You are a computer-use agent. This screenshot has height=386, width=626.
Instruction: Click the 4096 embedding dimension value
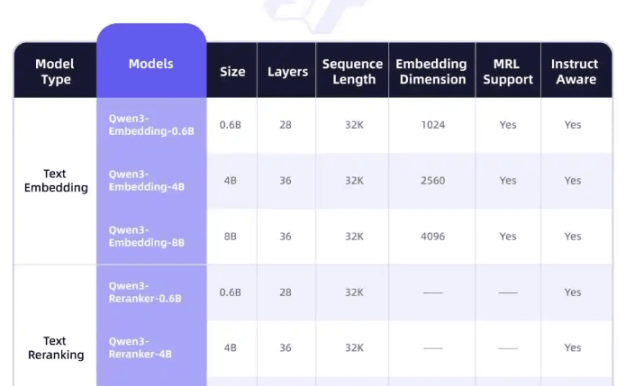click(433, 236)
